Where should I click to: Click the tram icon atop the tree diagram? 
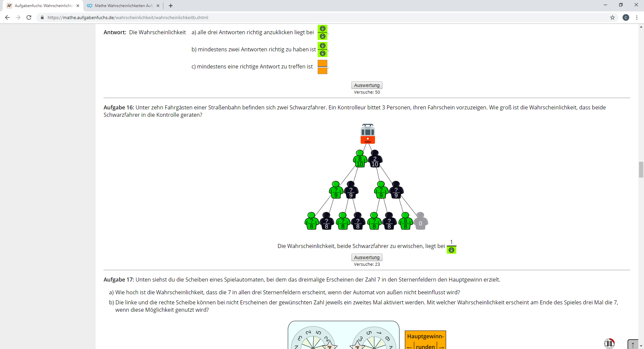coord(368,134)
